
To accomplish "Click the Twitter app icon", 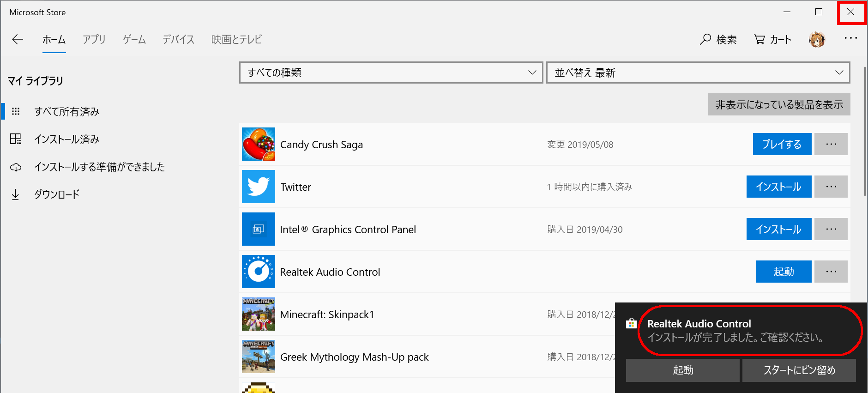I will pyautogui.click(x=259, y=187).
